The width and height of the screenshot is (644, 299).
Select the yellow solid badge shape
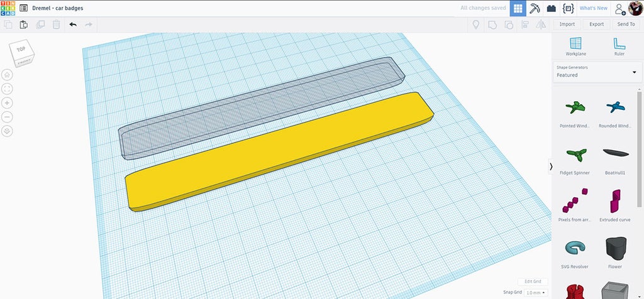(x=279, y=152)
